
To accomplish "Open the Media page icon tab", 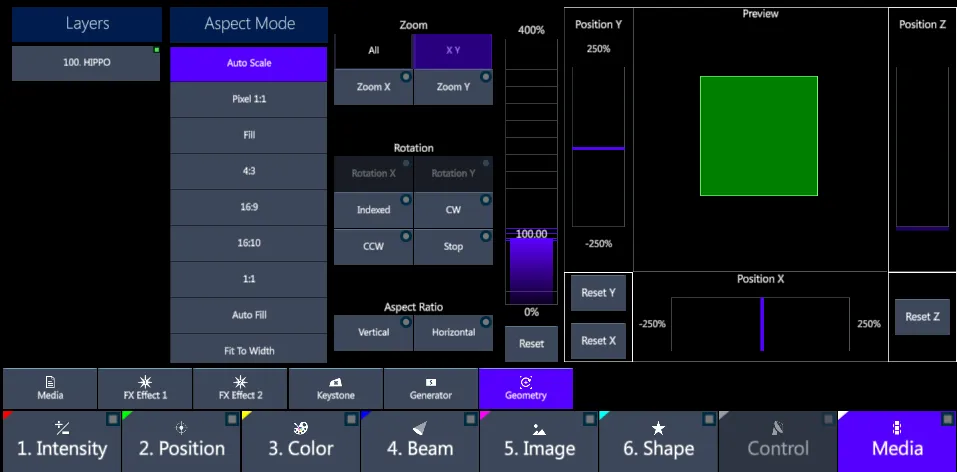I will [x=50, y=388].
